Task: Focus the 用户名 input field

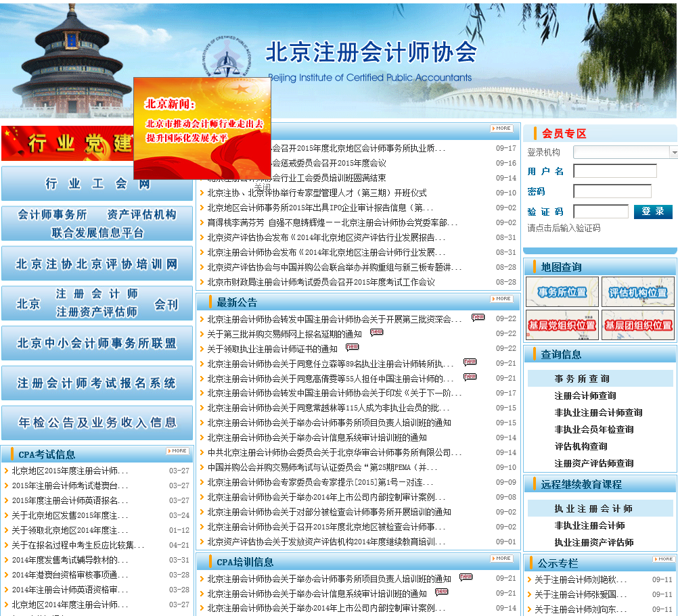Action: coord(615,171)
